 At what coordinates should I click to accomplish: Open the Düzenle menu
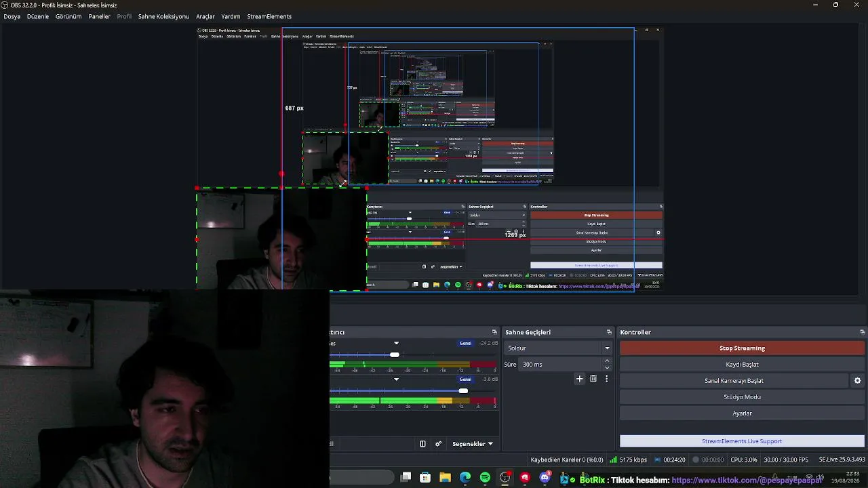point(38,16)
